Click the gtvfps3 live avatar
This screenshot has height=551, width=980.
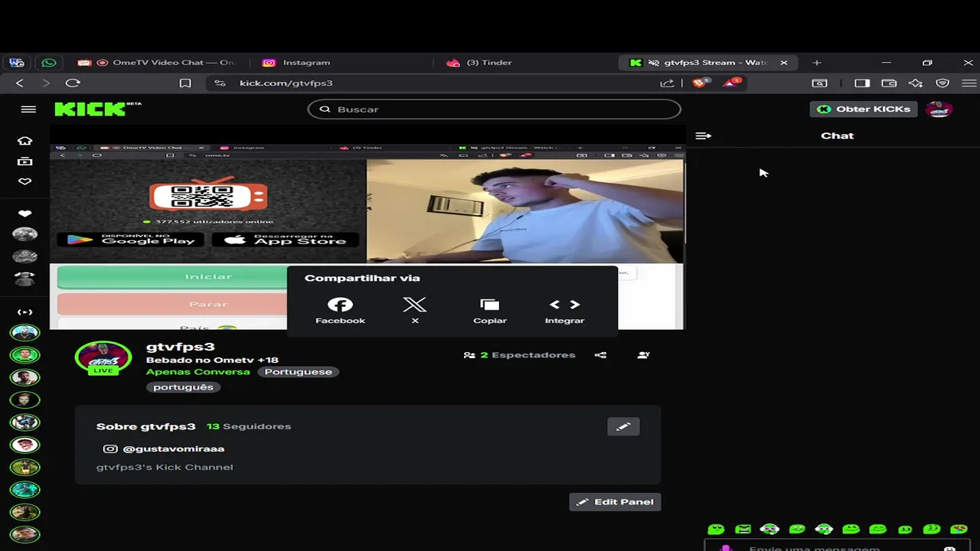[x=103, y=357]
